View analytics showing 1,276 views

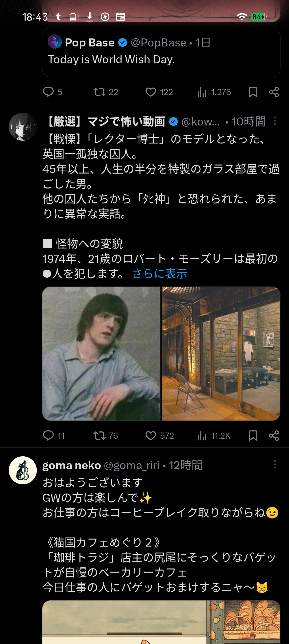[x=202, y=92]
